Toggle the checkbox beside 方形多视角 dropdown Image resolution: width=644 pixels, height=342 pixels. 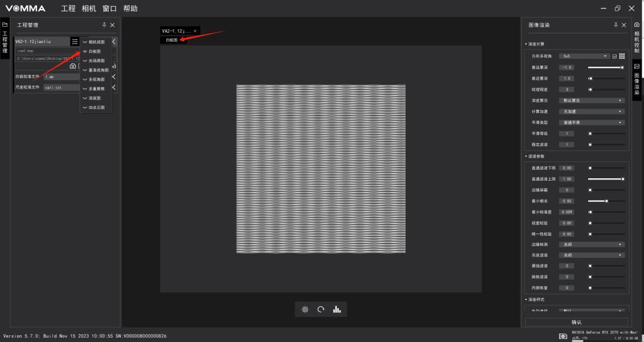coord(614,56)
